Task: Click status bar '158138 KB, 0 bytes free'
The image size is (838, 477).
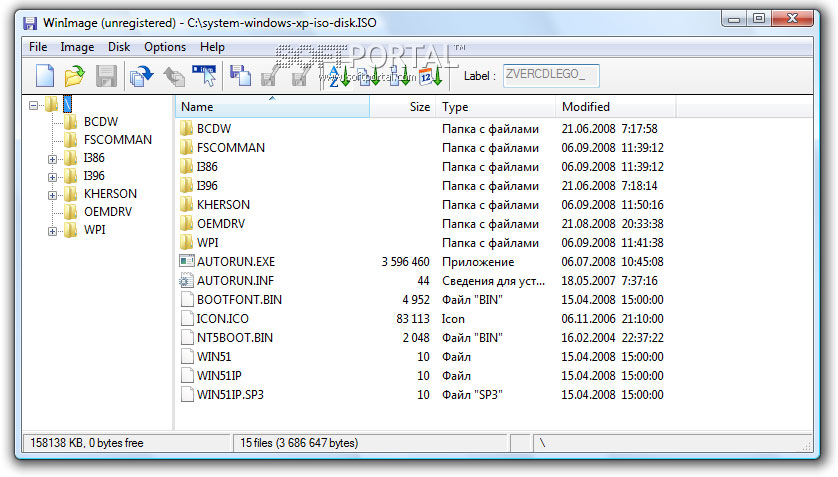Action: [x=87, y=443]
